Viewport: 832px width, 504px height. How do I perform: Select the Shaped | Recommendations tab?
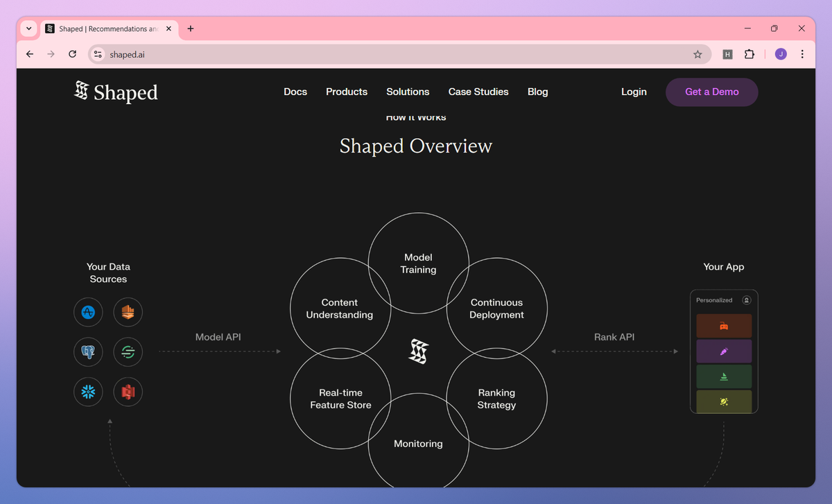109,28
